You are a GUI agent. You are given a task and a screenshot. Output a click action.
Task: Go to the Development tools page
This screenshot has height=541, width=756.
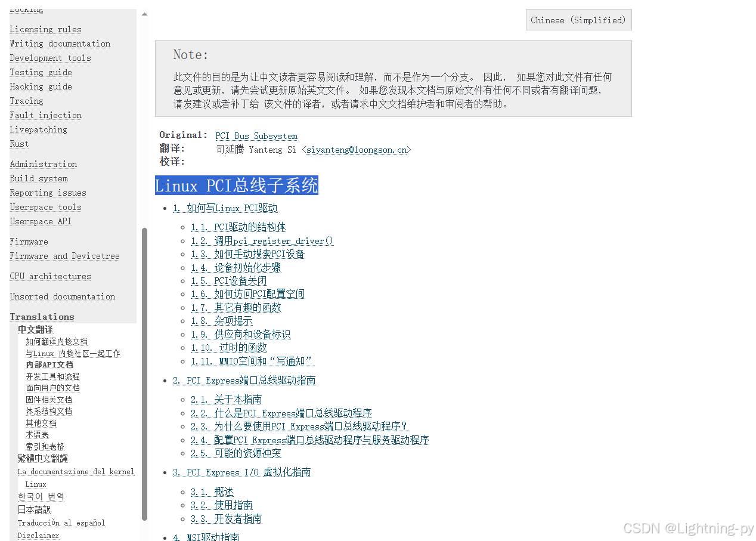(x=50, y=58)
